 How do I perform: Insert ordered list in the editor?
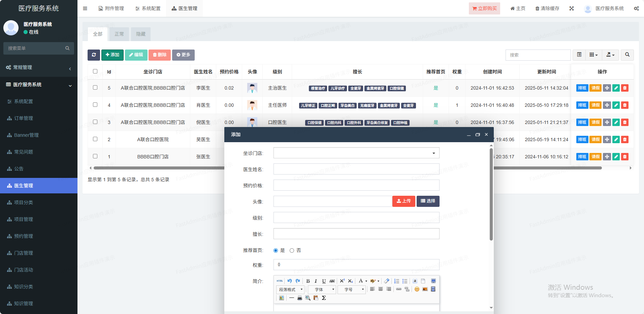(397, 281)
